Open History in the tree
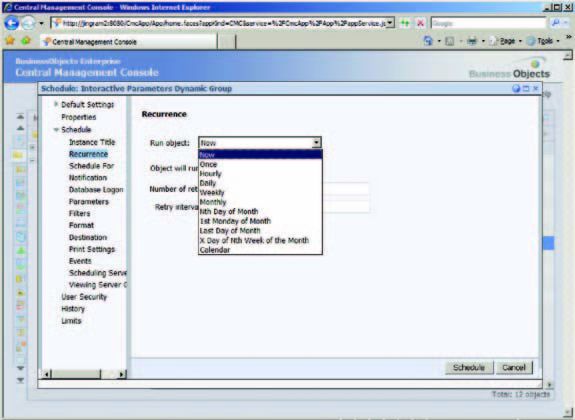The height and width of the screenshot is (420, 575). pos(73,309)
